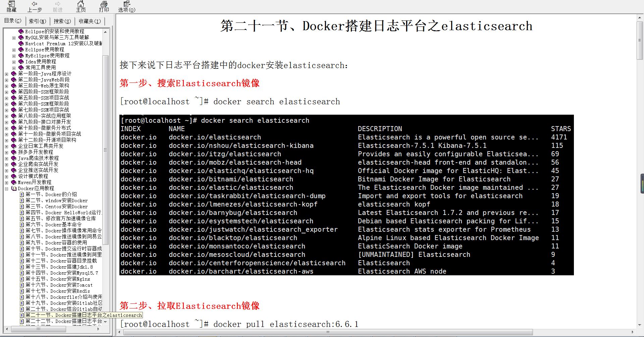This screenshot has height=337, width=644.
Task: Click the page icon of 第十七节、Docker安装Redis
Action: pos(22,291)
